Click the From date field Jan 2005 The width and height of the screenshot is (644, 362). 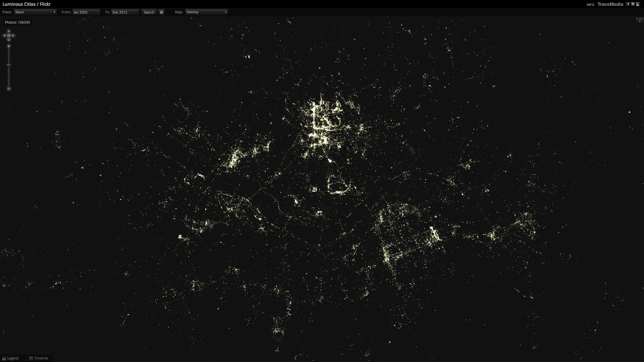tap(86, 12)
